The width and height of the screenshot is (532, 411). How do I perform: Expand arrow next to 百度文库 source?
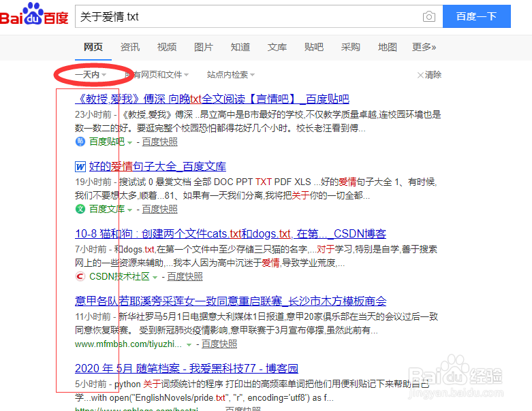pyautogui.click(x=129, y=210)
